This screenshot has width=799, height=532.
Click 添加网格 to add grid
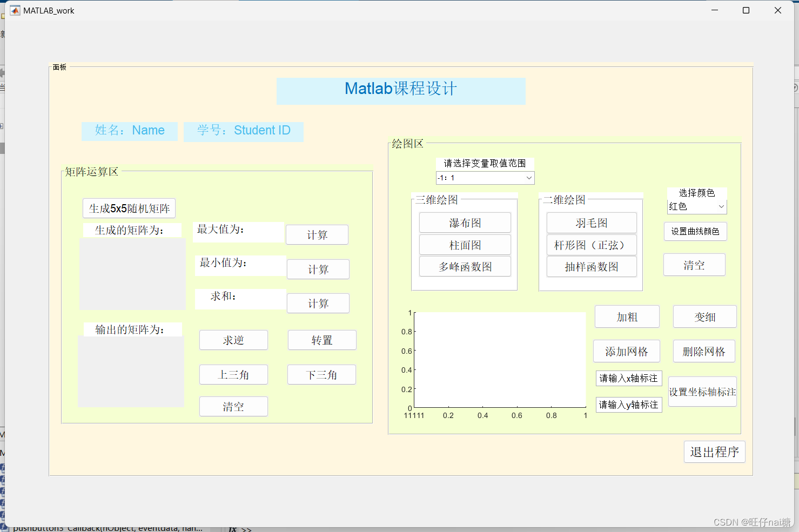[x=627, y=351]
